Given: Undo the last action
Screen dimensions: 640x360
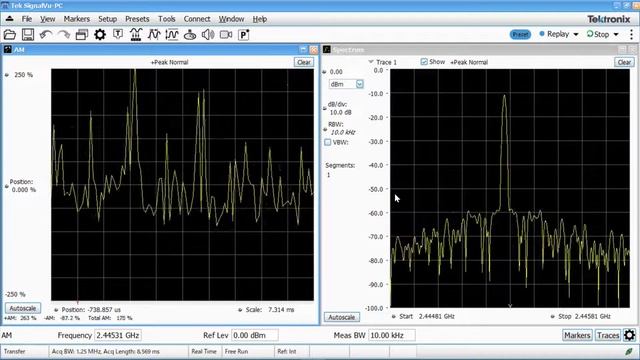Looking at the screenshot, I should coord(46,35).
